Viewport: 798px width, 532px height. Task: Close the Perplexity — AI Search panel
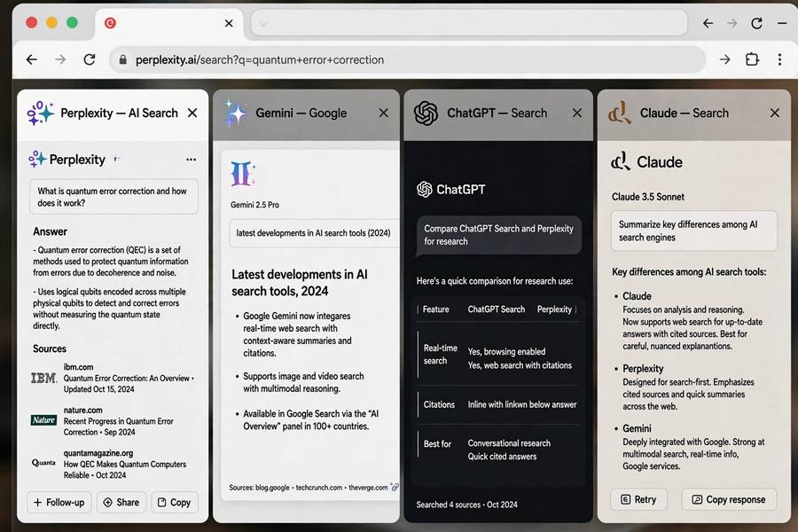tap(192, 113)
